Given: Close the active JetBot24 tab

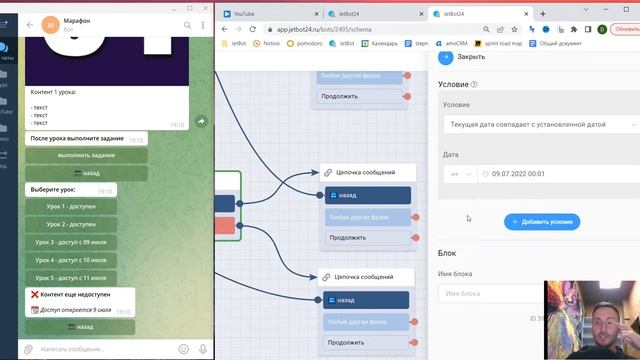Looking at the screenshot, I should point(526,14).
